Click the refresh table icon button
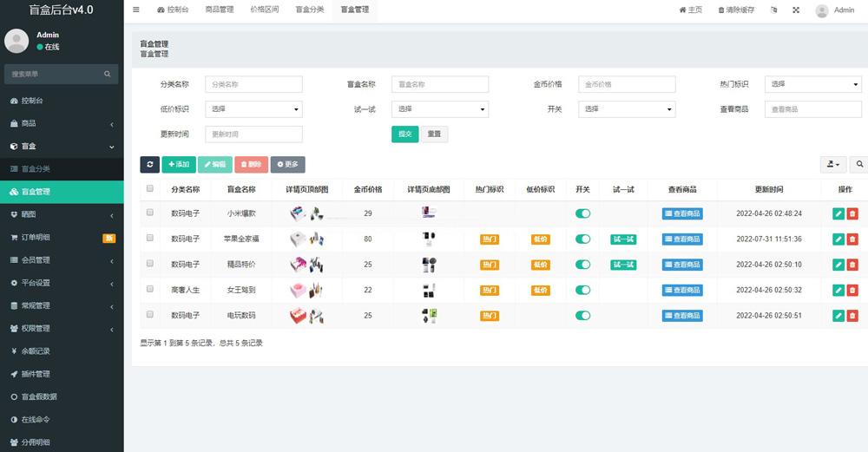 [x=149, y=164]
